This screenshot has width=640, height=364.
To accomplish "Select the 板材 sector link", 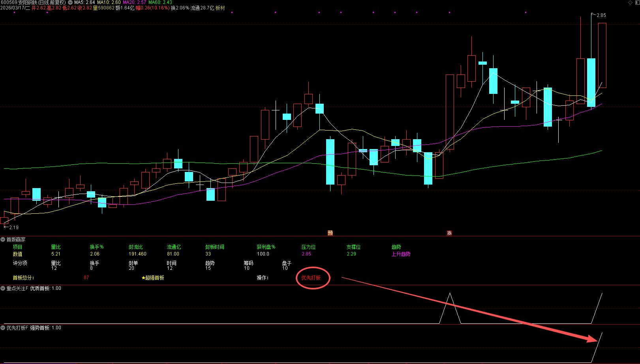I will [x=220, y=8].
